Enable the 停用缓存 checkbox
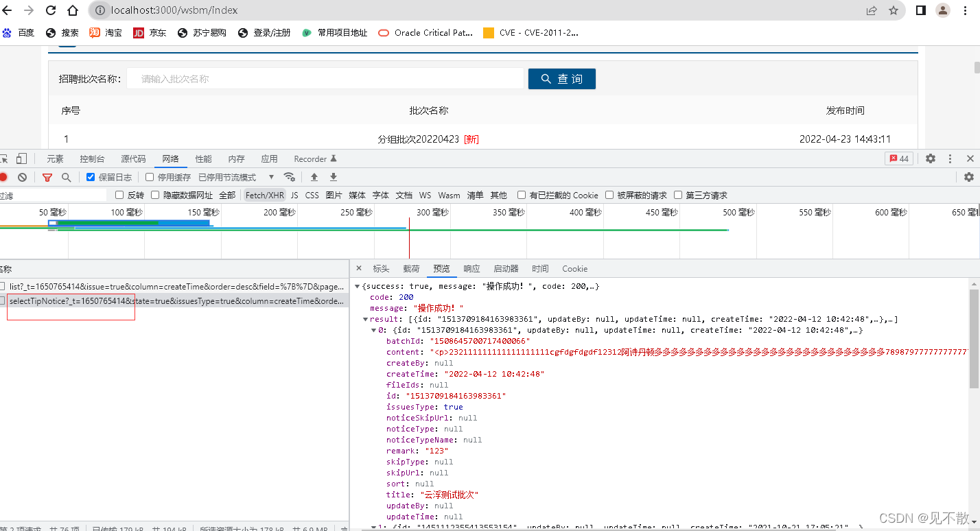Screen dimensions: 980x531 (150, 177)
